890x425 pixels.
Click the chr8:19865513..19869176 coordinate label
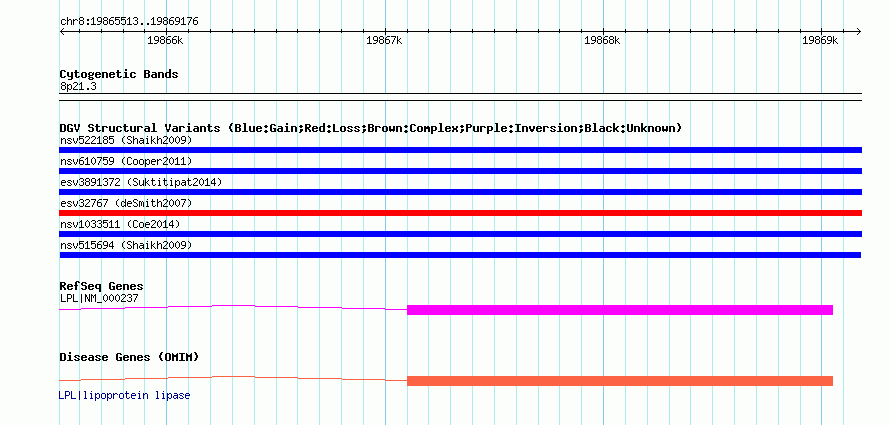(129, 22)
